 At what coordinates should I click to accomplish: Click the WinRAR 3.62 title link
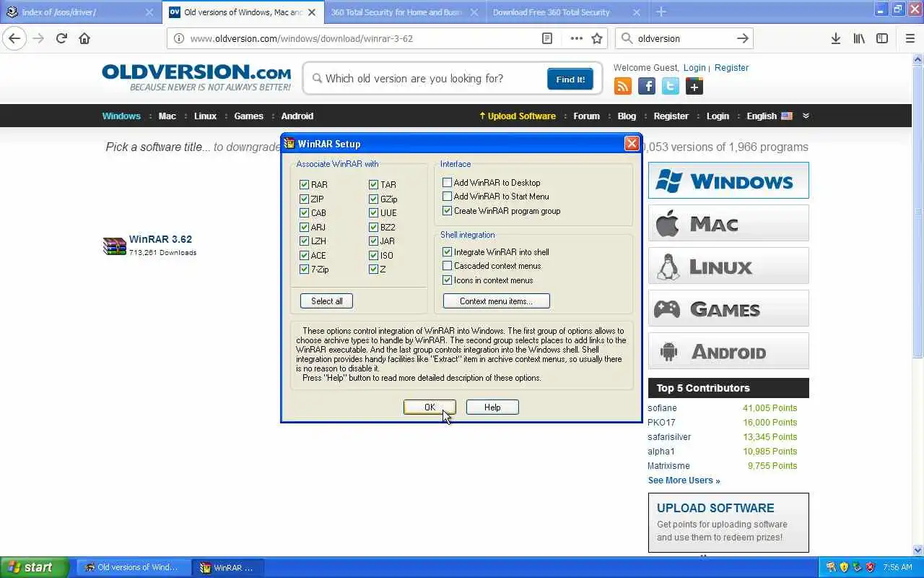click(x=160, y=239)
